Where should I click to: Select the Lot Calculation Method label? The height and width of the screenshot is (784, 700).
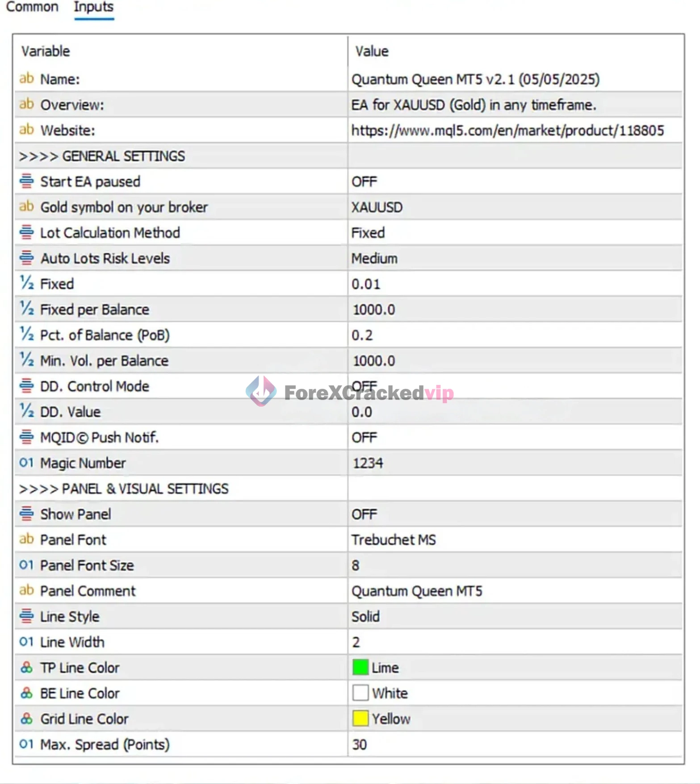[x=110, y=233]
